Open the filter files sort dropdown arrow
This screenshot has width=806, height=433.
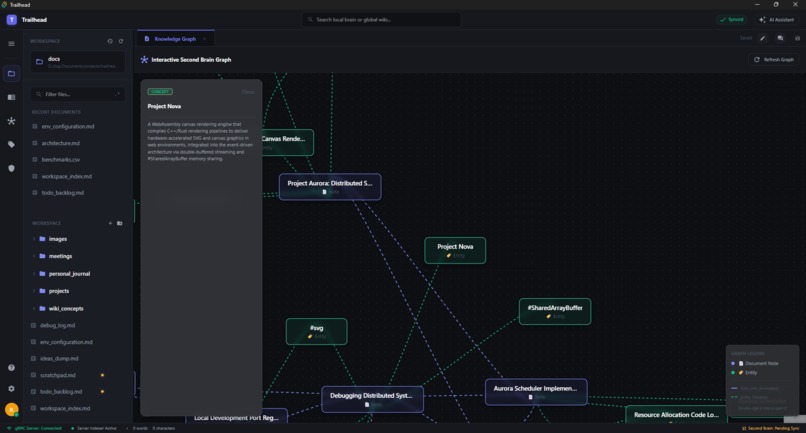(118, 94)
